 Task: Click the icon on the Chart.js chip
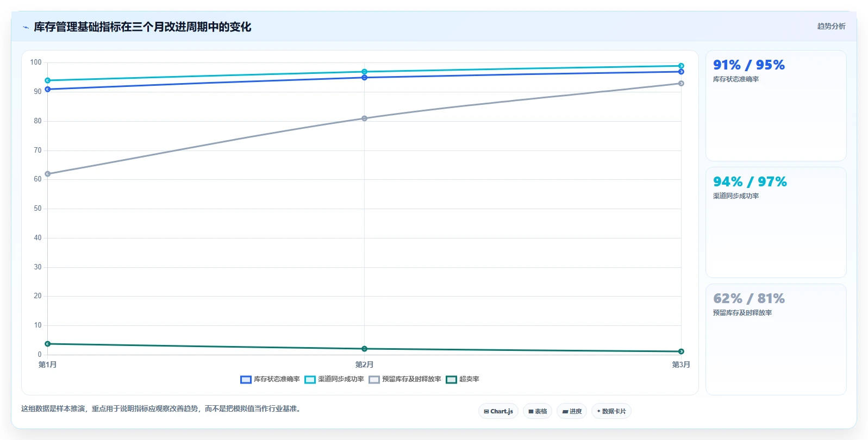[486, 412]
